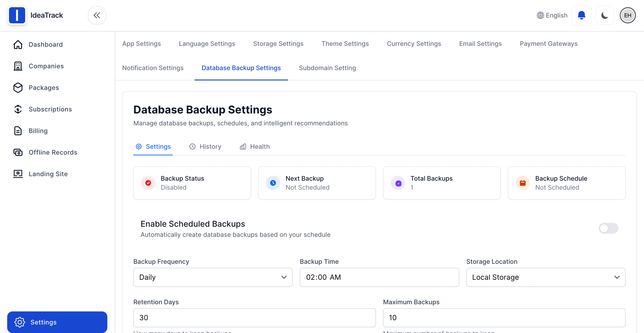The height and width of the screenshot is (333, 644).
Task: Go to Offline Records page
Action: [53, 152]
